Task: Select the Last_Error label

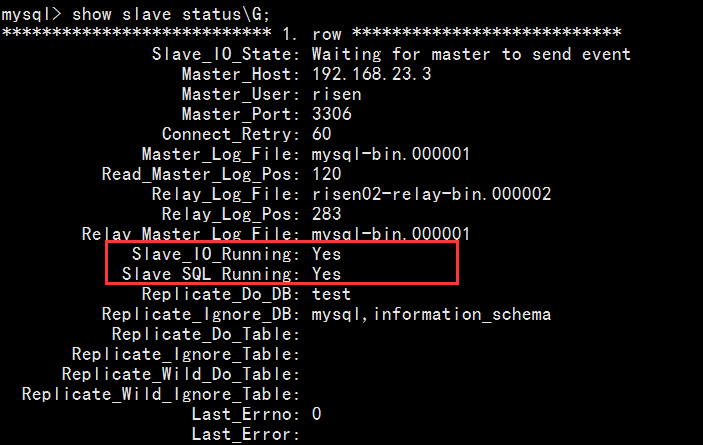Action: (x=245, y=434)
